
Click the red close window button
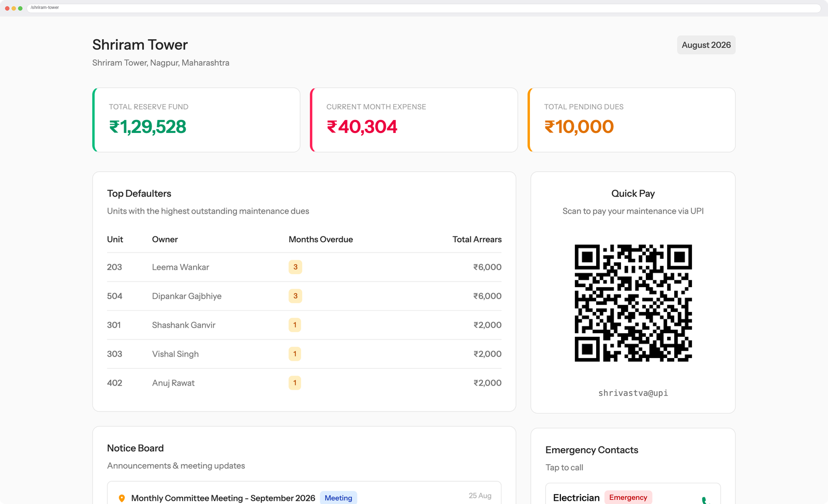(x=7, y=8)
